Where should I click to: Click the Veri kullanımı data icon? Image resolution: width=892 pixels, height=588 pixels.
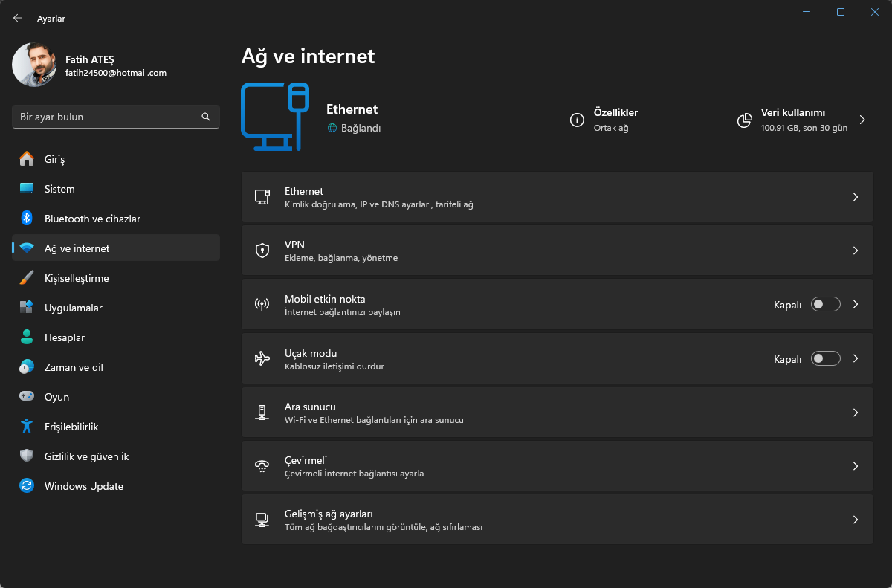click(x=744, y=120)
